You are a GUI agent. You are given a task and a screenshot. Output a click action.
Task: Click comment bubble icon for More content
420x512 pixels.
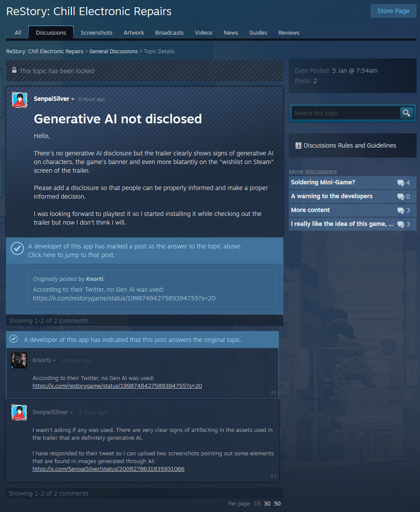click(x=401, y=210)
